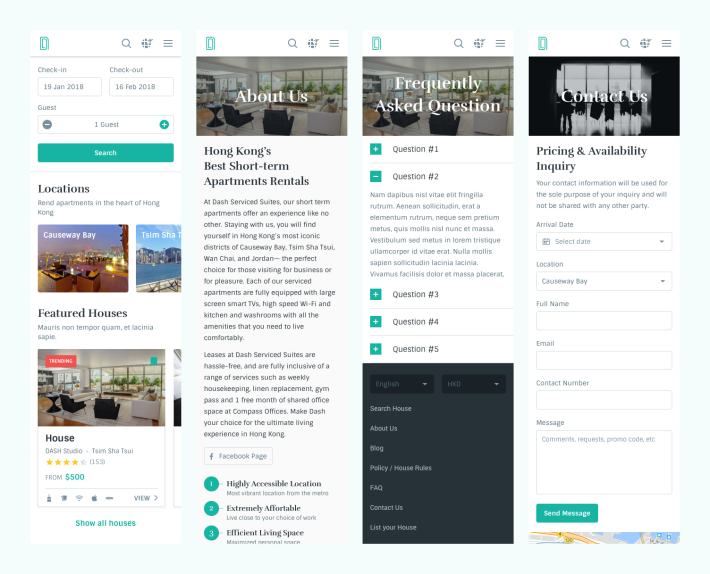The width and height of the screenshot is (710, 574).
Task: Click the search icon on the booking screen header
Action: tap(126, 43)
